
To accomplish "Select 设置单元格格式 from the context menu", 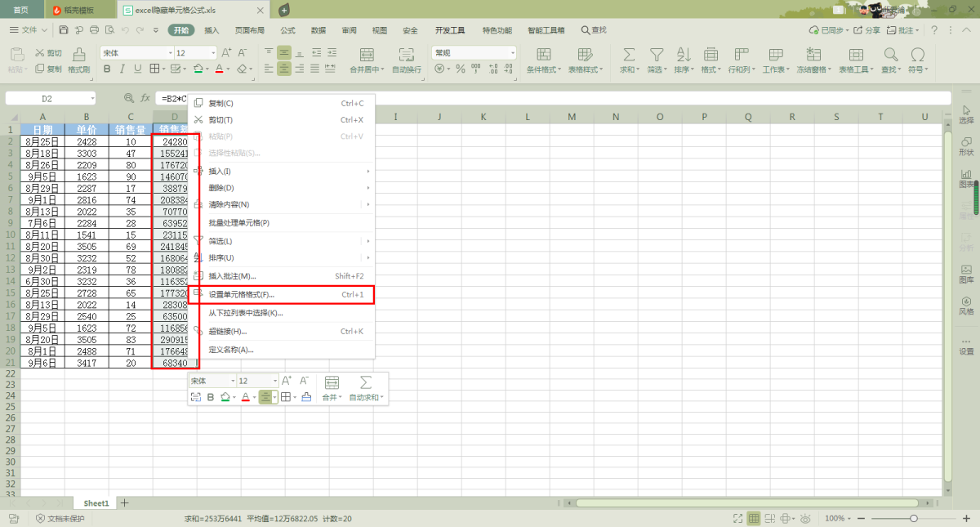I will [x=242, y=294].
